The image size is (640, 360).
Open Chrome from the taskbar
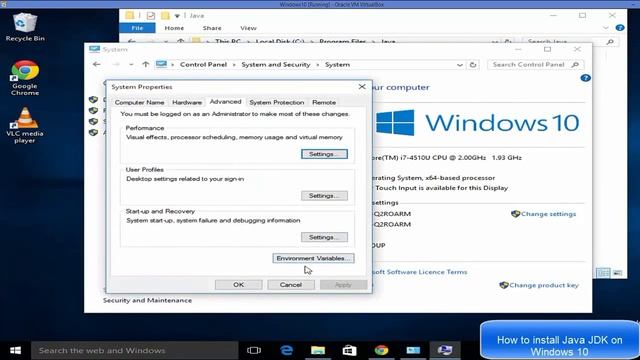(381, 350)
